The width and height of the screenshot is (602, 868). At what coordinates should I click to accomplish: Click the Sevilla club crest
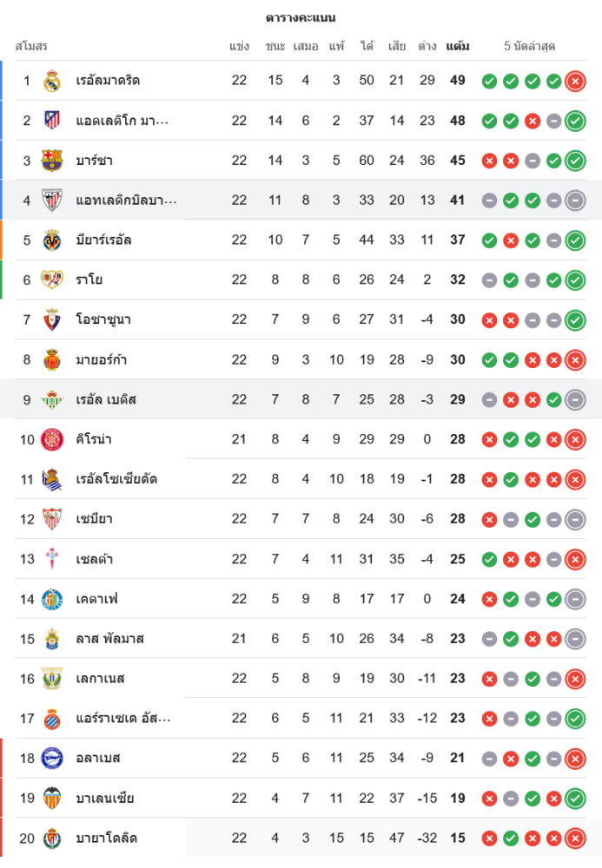click(x=52, y=519)
